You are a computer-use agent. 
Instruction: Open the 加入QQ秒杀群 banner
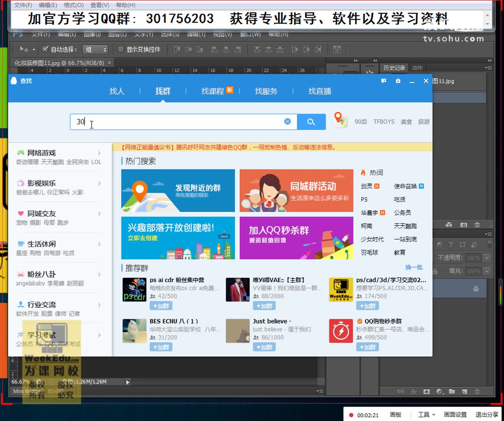pos(296,238)
